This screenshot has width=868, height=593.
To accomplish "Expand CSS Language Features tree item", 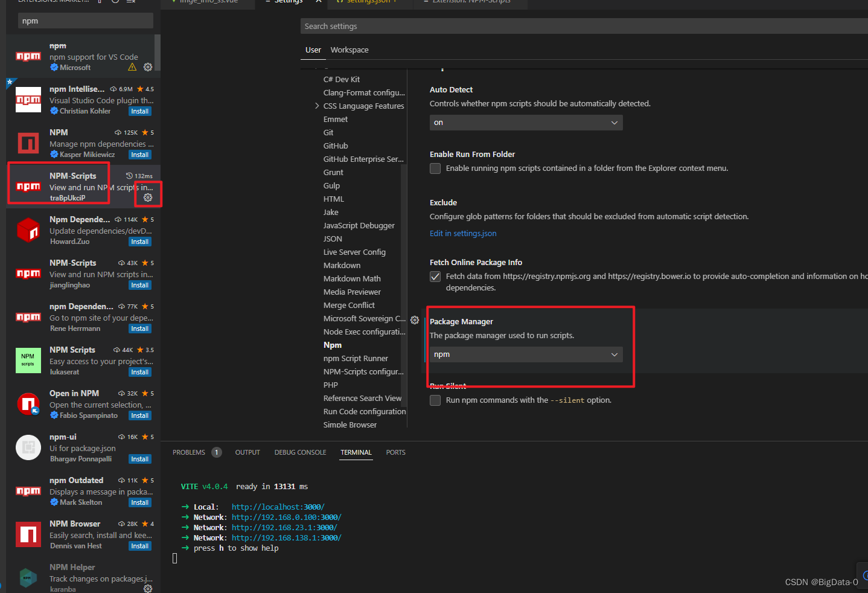I will tap(317, 106).
